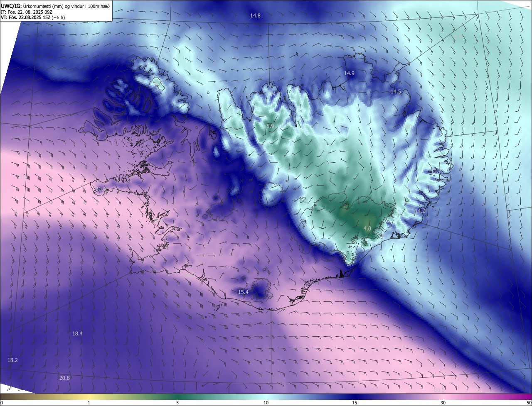Click the 4.0 minimum value label
This screenshot has height=406, width=532.
point(367,229)
